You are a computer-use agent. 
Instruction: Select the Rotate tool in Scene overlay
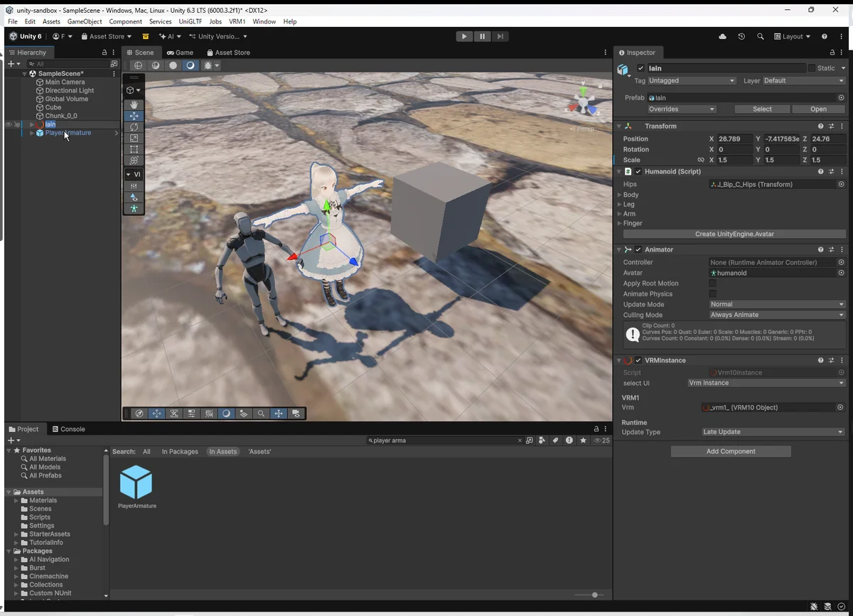pos(134,127)
